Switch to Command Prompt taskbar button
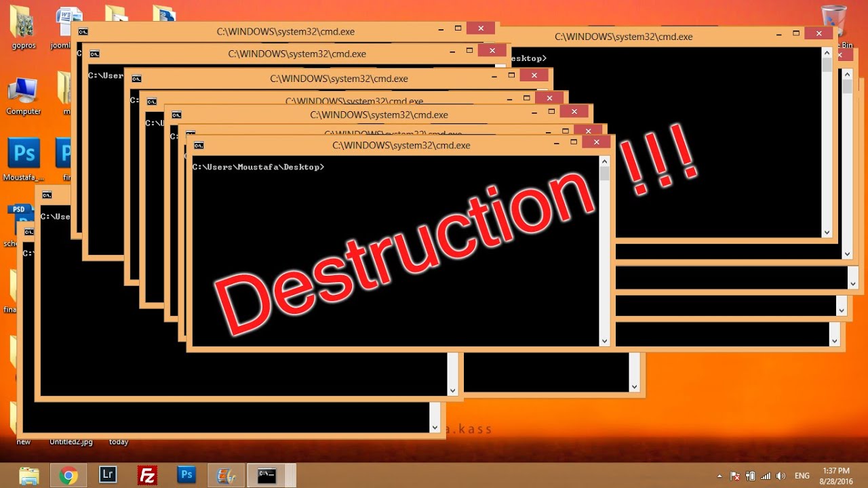 [x=267, y=475]
